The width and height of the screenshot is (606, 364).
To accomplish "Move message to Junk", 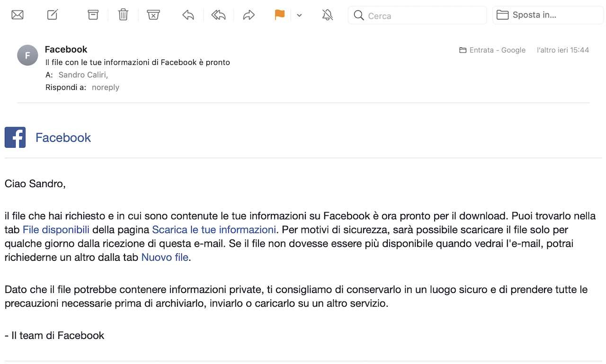I will (153, 15).
